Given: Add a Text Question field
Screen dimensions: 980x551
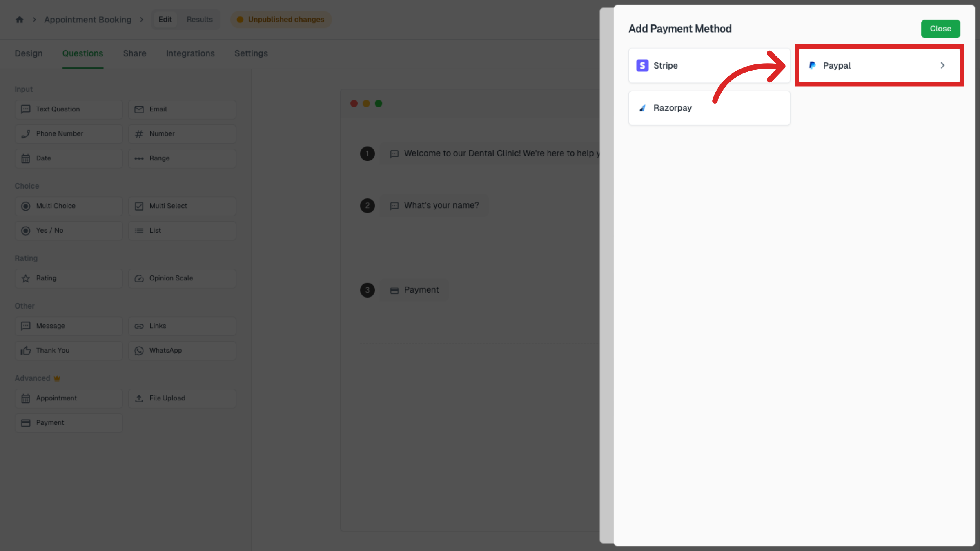Looking at the screenshot, I should pyautogui.click(x=69, y=109).
